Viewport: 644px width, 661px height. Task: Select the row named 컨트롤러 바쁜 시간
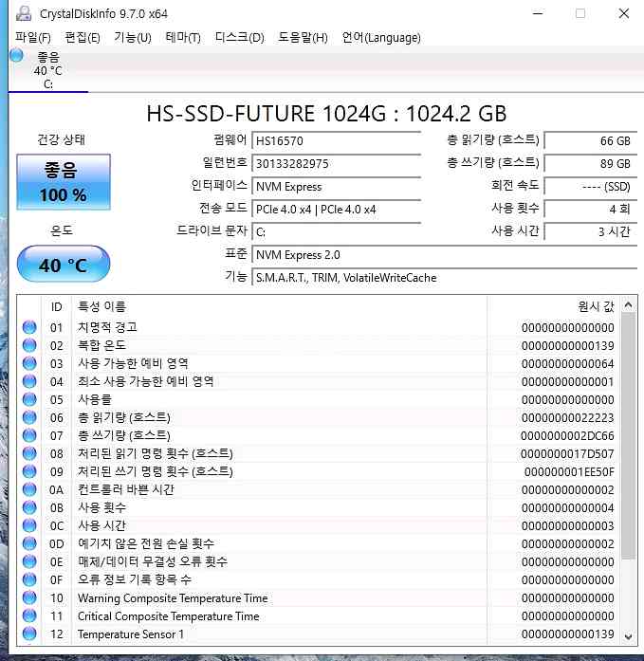pos(318,489)
